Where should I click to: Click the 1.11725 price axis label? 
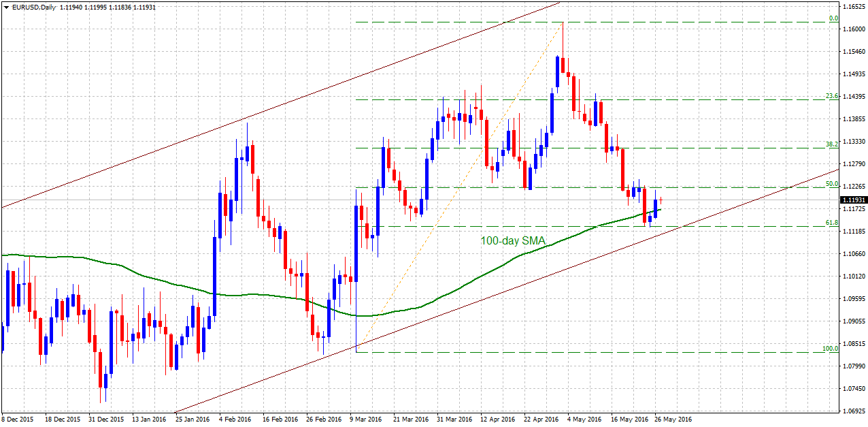pos(853,209)
